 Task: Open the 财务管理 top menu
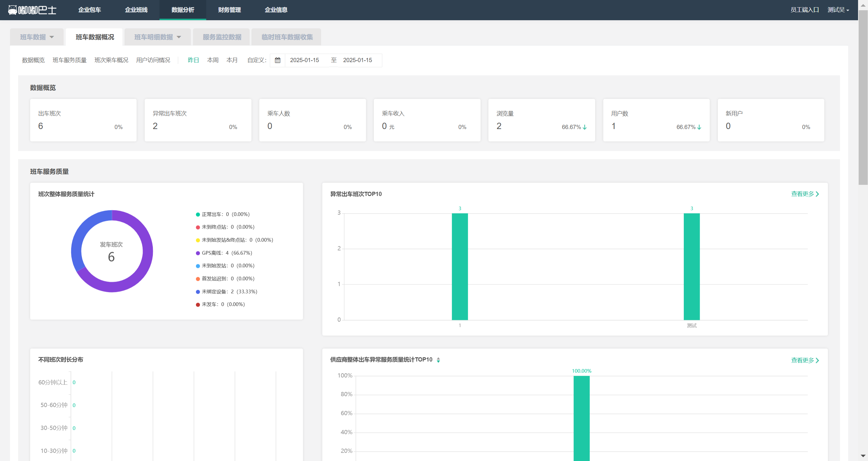[x=229, y=10]
